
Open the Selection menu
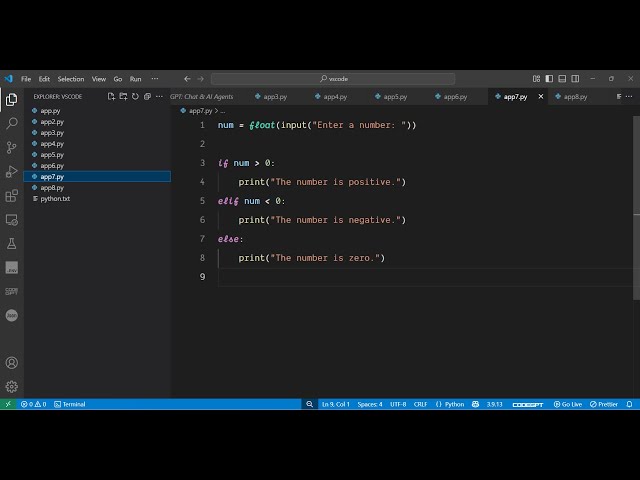click(71, 79)
